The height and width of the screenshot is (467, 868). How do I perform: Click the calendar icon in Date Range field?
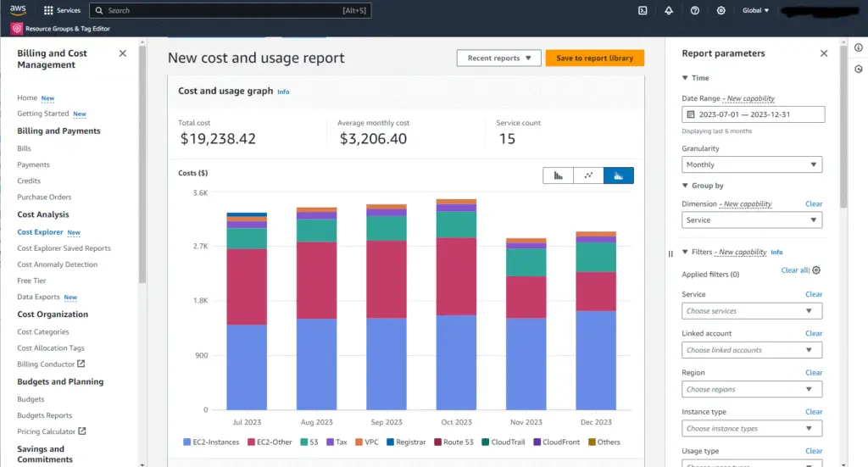click(690, 114)
